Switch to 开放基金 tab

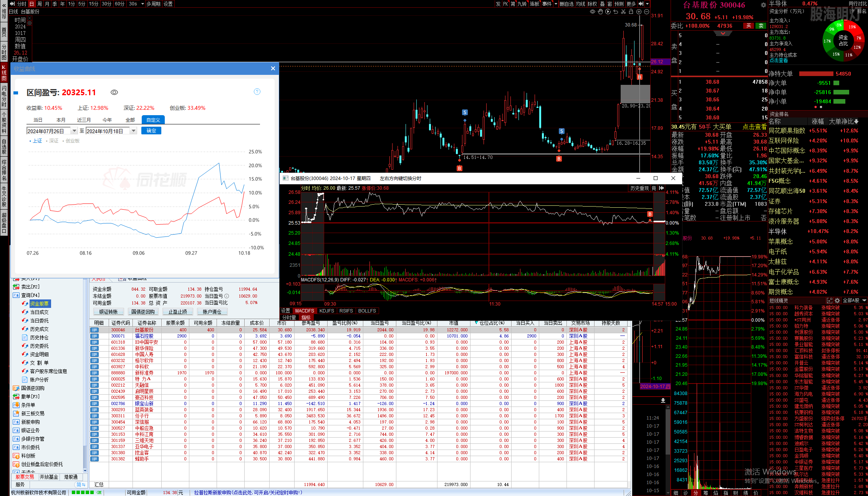[x=49, y=477]
